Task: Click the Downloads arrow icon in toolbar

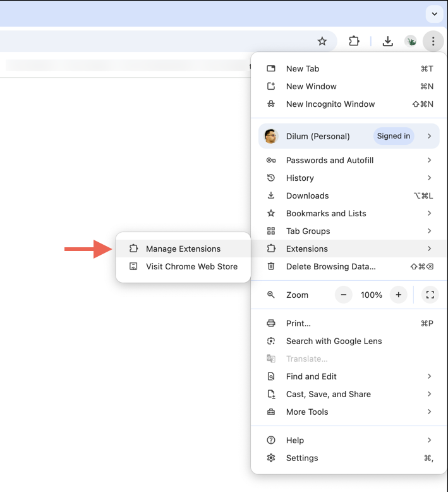Action: 388,42
